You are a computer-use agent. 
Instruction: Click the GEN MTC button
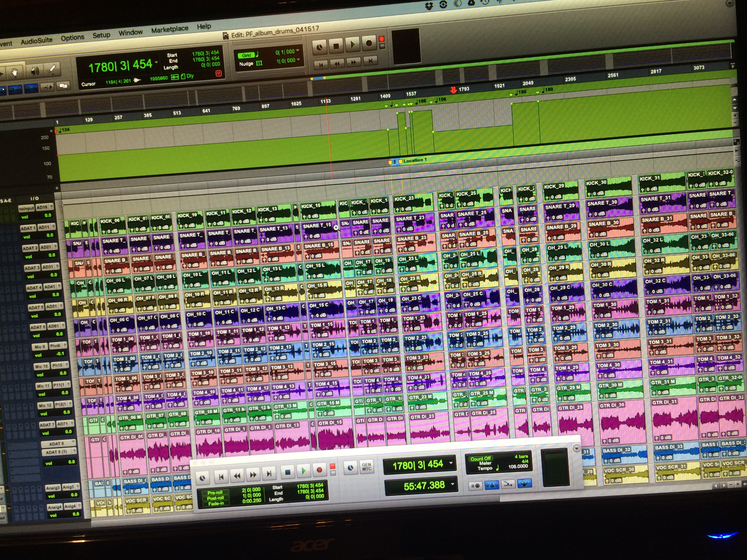point(367,466)
